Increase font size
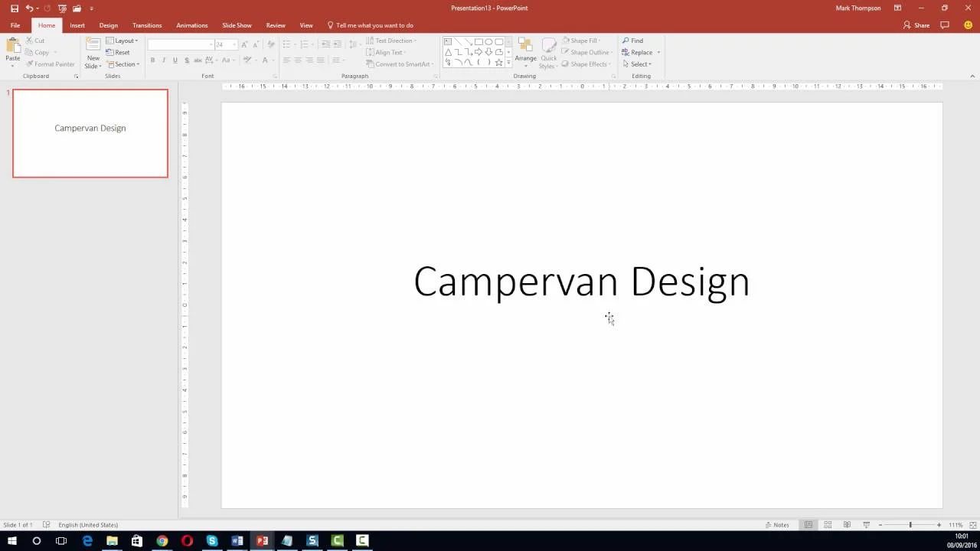The image size is (980, 551). point(244,44)
